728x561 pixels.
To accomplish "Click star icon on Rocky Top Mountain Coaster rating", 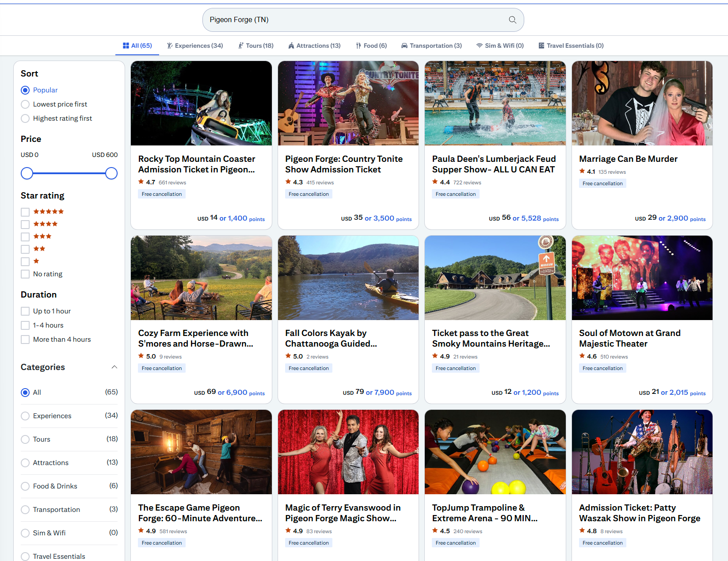I will point(141,182).
